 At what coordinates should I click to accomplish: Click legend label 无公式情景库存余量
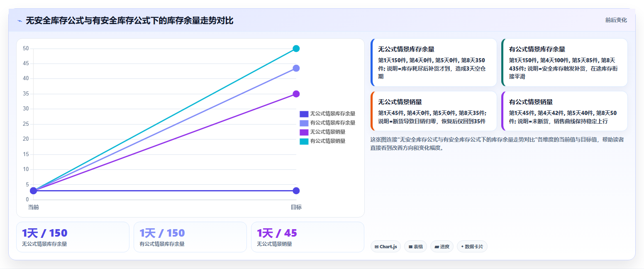[x=332, y=114]
